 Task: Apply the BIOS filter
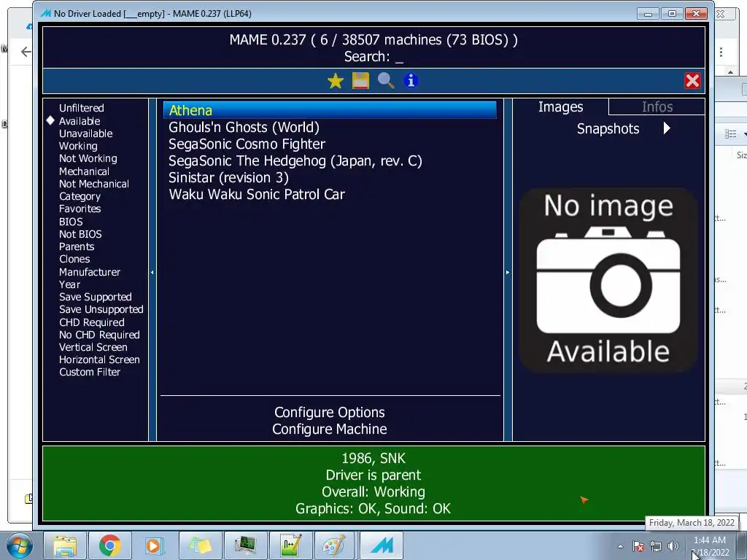pyautogui.click(x=71, y=222)
